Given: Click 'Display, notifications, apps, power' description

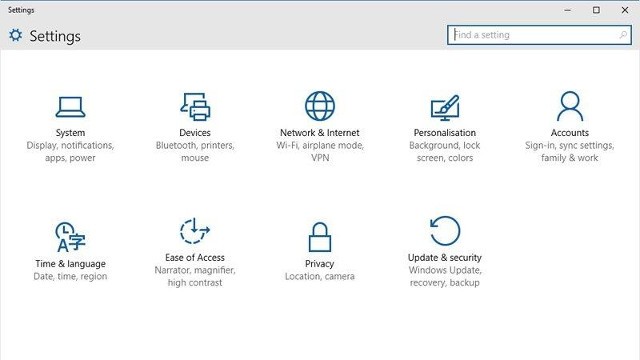Looking at the screenshot, I should [x=70, y=151].
